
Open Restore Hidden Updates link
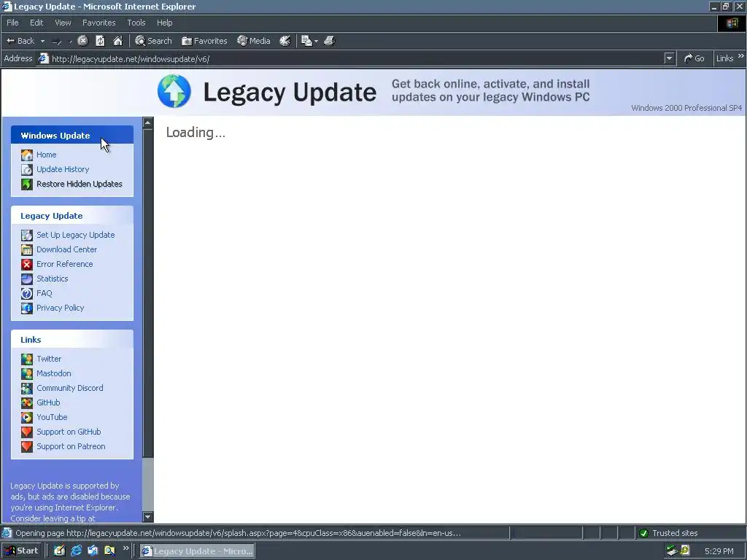coord(80,184)
